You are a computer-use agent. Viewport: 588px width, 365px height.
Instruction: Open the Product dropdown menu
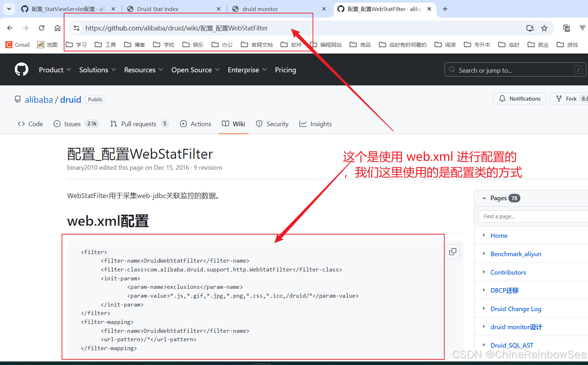[x=55, y=70]
